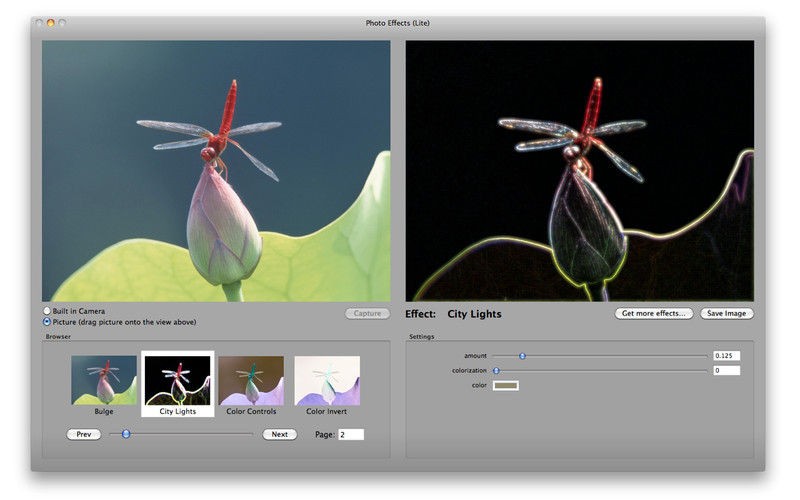The width and height of the screenshot is (800, 500).
Task: Click the City Lights effect preview image
Action: coord(580,171)
